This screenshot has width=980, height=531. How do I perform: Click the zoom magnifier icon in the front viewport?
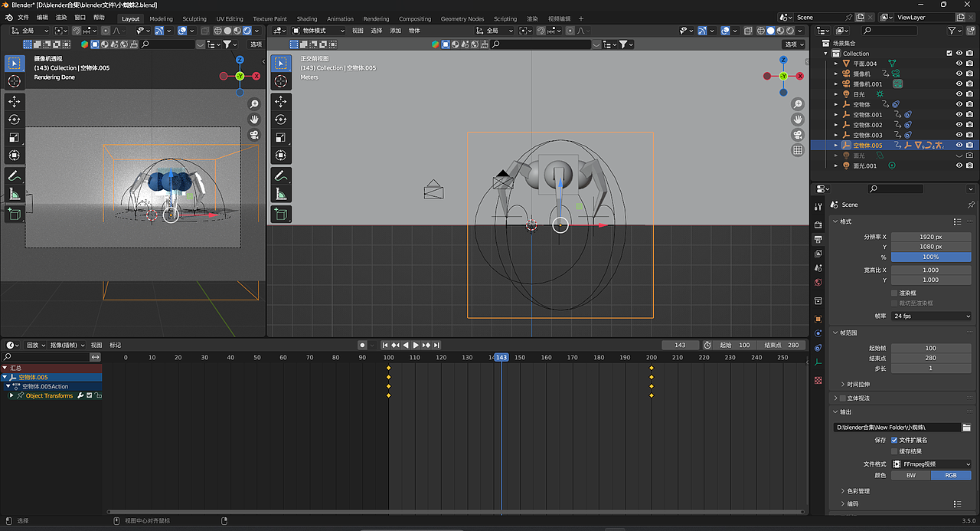[798, 104]
